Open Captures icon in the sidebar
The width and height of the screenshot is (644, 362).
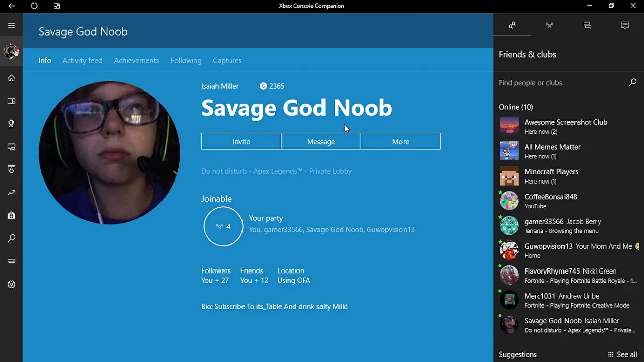[x=11, y=147]
